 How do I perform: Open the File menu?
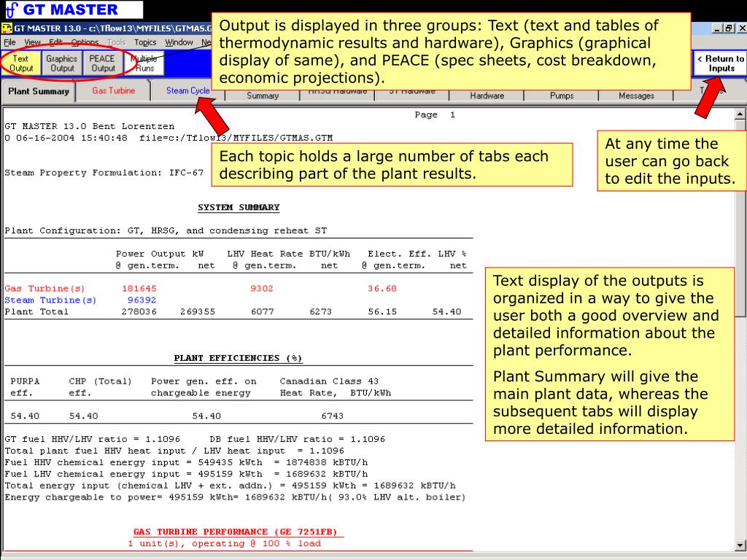pyautogui.click(x=9, y=42)
